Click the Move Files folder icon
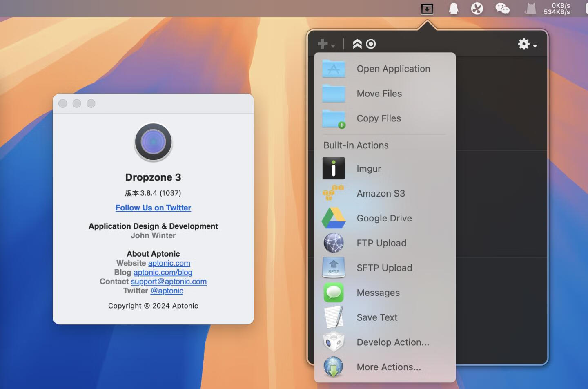The height and width of the screenshot is (389, 588). click(x=334, y=94)
